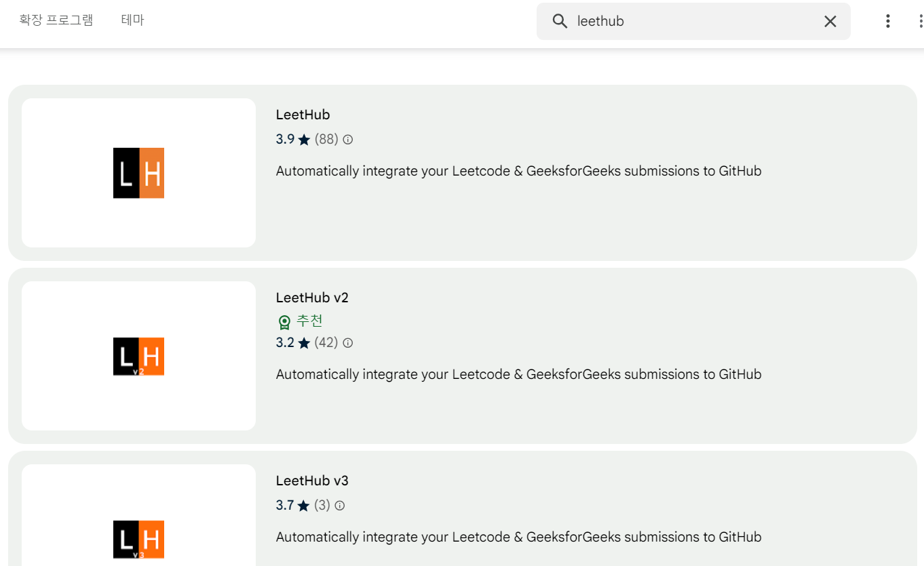Image resolution: width=924 pixels, height=566 pixels.
Task: Open the three-dot menu beside the search bar
Action: [887, 21]
